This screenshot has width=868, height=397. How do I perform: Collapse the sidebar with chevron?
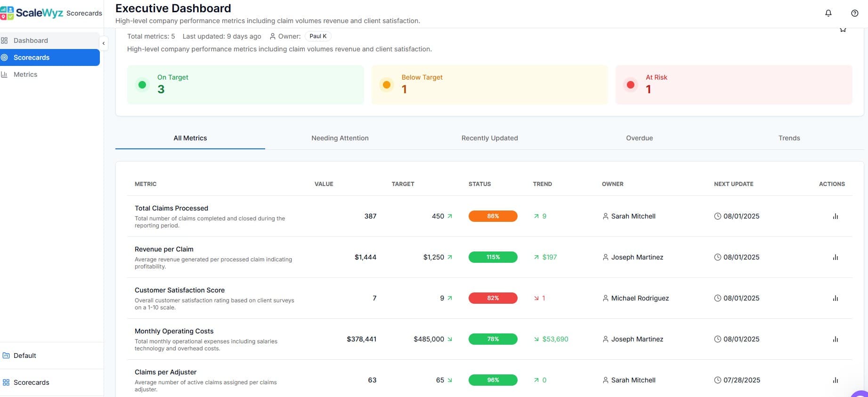pos(104,43)
